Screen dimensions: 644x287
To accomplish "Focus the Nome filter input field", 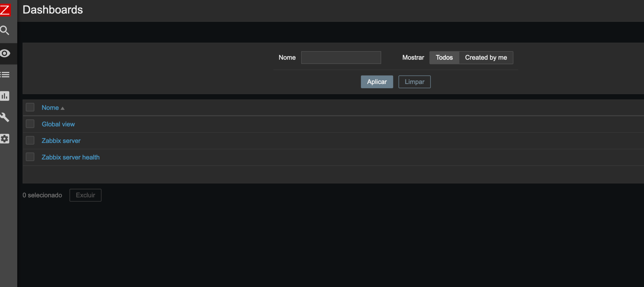I will click(x=341, y=57).
